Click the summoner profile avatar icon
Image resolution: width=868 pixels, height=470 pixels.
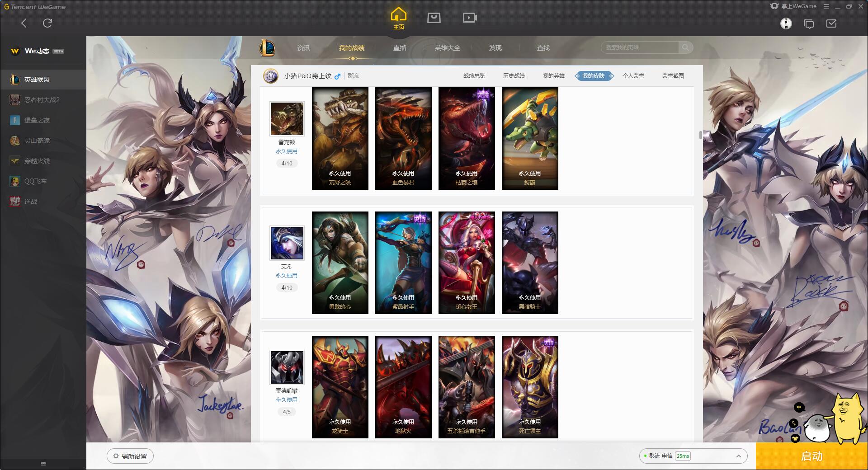[x=271, y=76]
